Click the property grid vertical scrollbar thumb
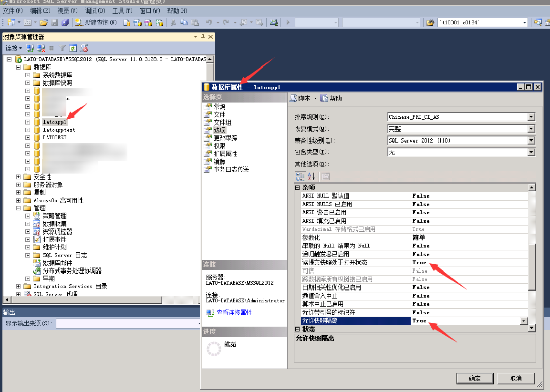The width and height of the screenshot is (550, 392). pos(532,267)
